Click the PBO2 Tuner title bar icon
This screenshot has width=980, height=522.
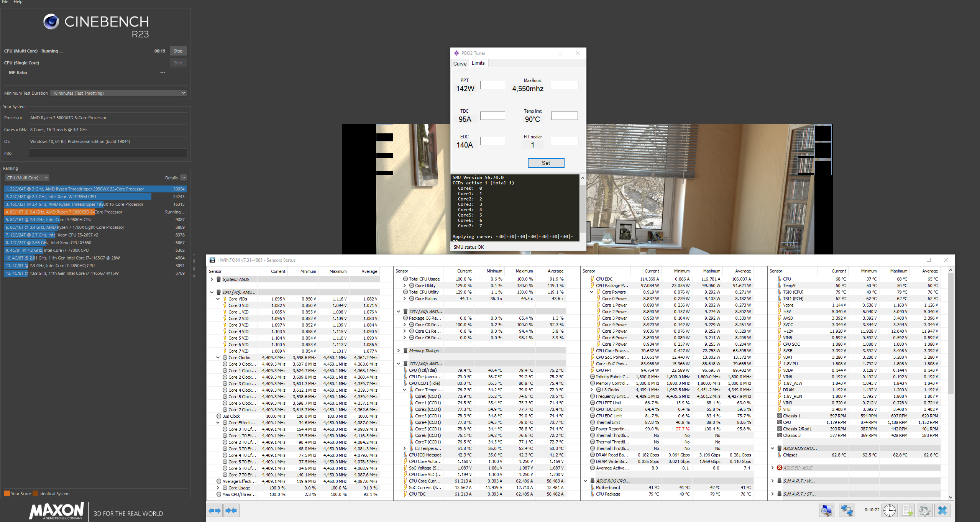[456, 53]
